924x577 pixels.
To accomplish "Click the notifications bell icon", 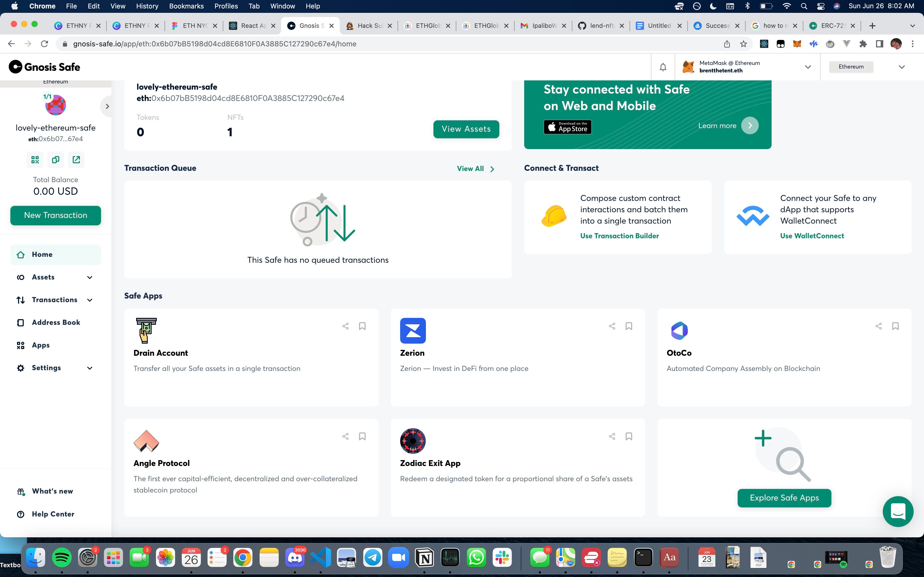I will tap(663, 66).
